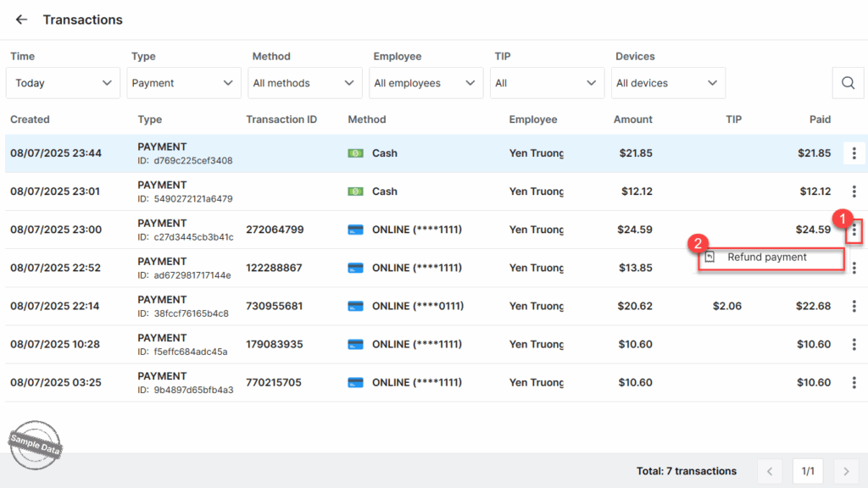The image size is (868, 488).
Task: Click transaction ID 770215705
Action: [x=274, y=382]
